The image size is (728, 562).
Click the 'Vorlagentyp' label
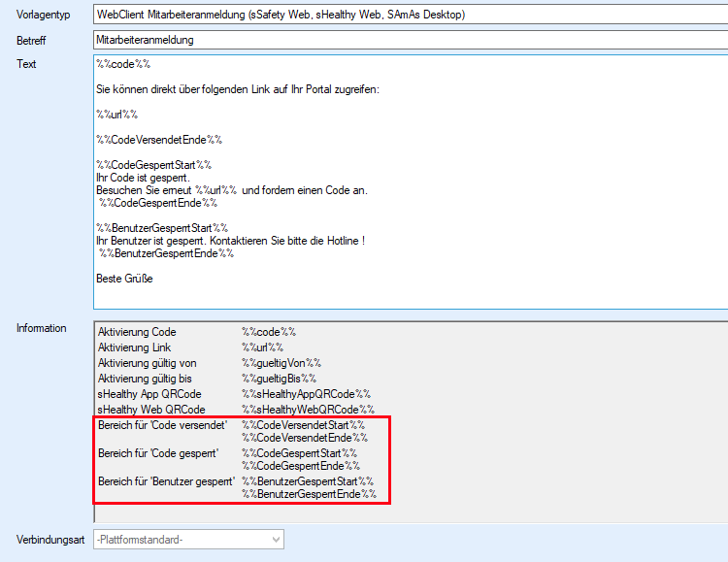click(x=43, y=15)
